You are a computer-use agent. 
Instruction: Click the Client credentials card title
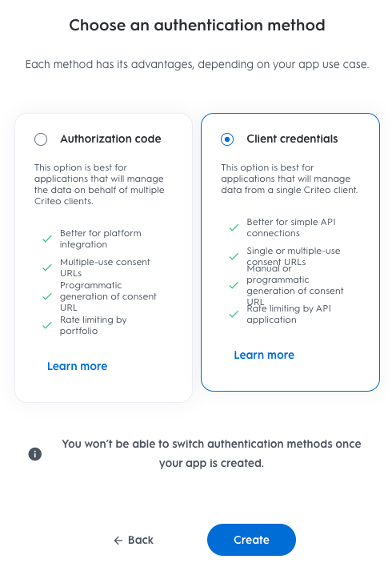[x=292, y=139]
